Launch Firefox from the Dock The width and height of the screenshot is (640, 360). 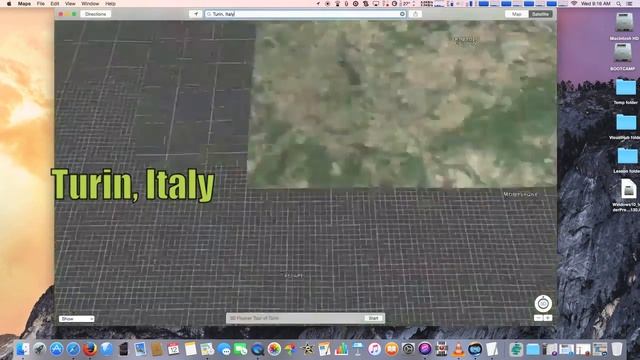[90, 349]
